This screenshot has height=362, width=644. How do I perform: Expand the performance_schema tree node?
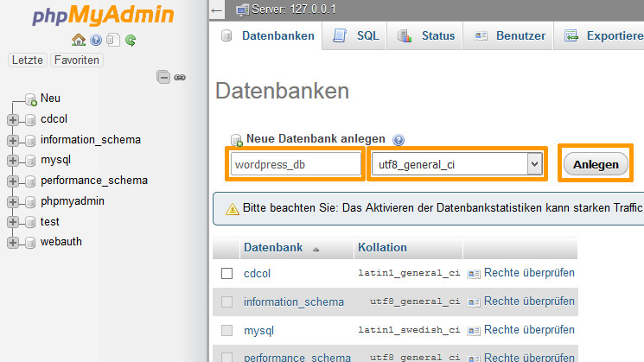pos(13,181)
